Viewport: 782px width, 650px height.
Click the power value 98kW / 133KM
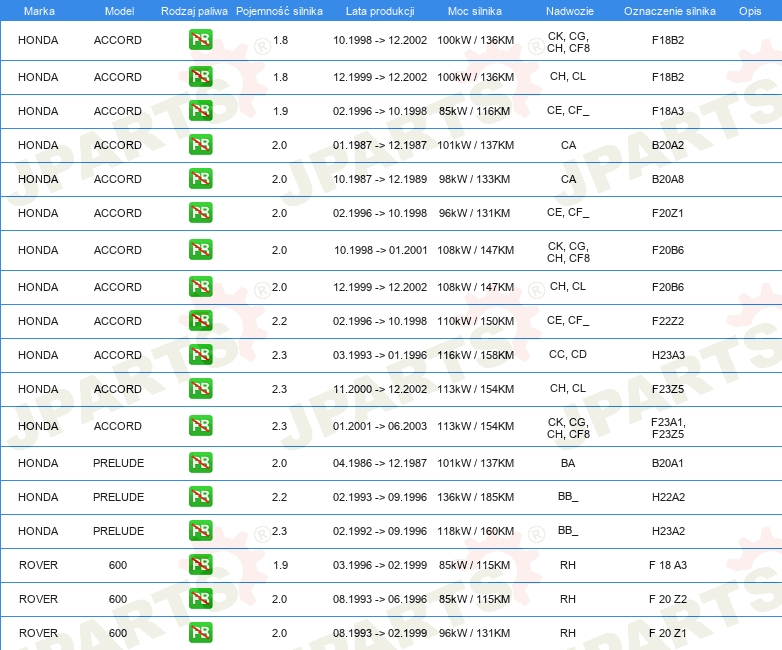point(474,179)
